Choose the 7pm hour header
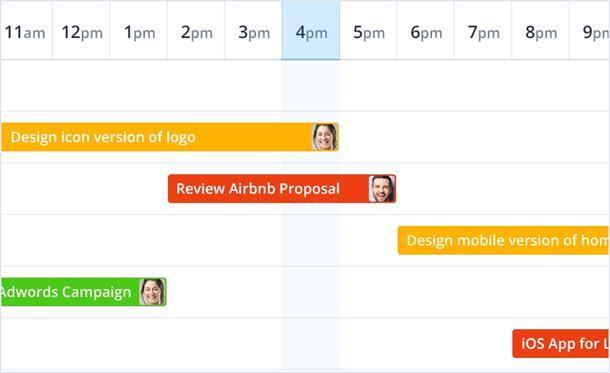The width and height of the screenshot is (610, 373). [483, 30]
